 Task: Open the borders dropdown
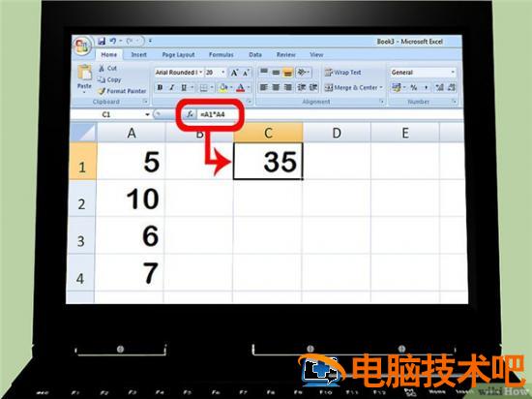212,88
